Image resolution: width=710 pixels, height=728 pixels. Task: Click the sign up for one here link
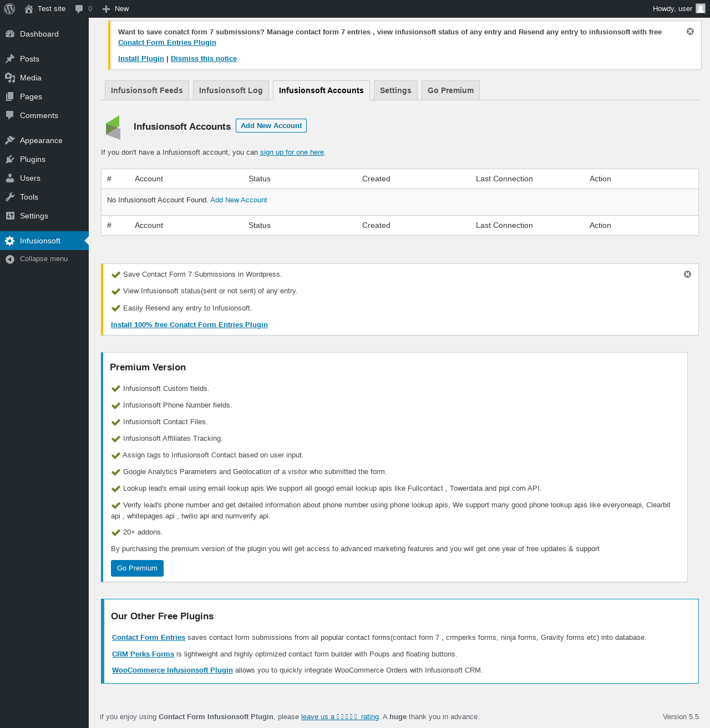pos(292,152)
